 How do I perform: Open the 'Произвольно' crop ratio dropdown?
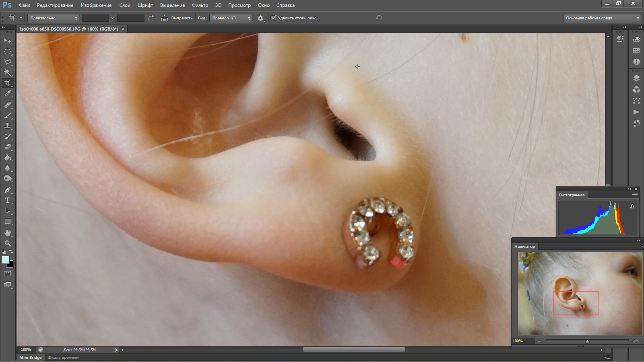pyautogui.click(x=53, y=18)
